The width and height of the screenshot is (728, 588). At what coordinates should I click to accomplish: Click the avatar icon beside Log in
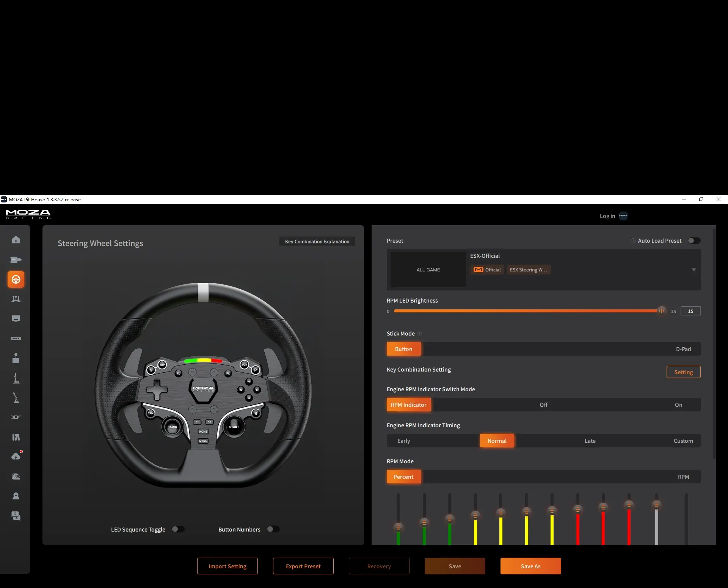[x=623, y=216]
